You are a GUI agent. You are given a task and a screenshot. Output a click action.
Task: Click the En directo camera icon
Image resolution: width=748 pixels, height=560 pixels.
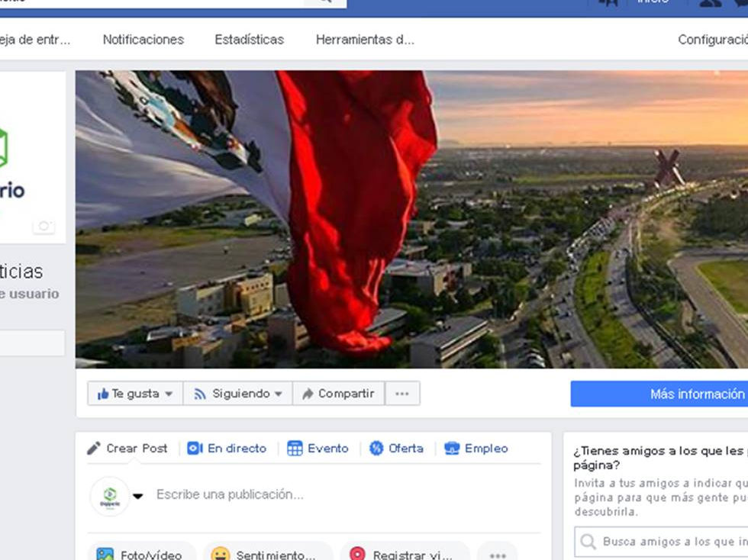click(195, 449)
